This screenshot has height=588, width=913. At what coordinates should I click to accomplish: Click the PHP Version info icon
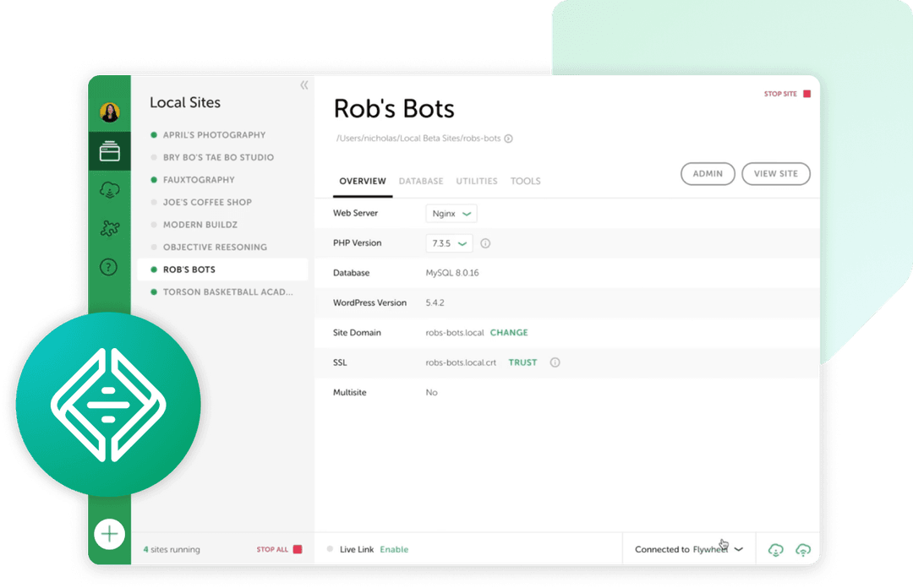click(x=485, y=242)
